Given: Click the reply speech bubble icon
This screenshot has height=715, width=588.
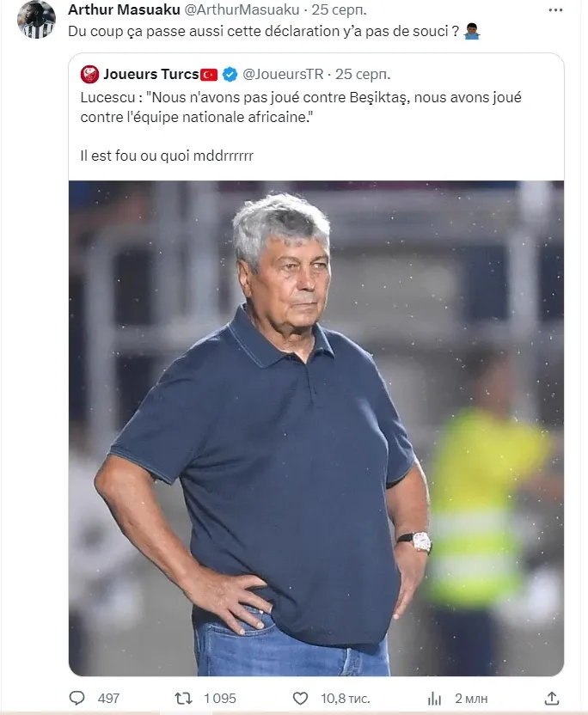Looking at the screenshot, I should [77, 698].
